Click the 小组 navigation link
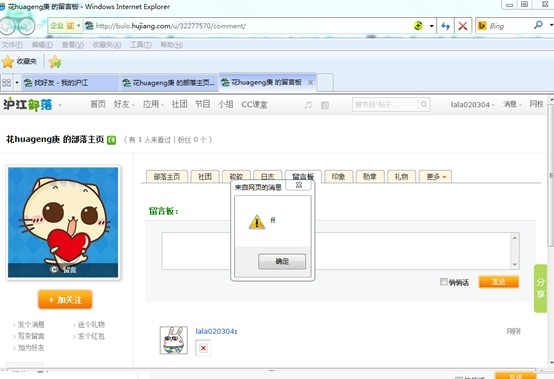The width and height of the screenshot is (554, 379). tap(225, 104)
